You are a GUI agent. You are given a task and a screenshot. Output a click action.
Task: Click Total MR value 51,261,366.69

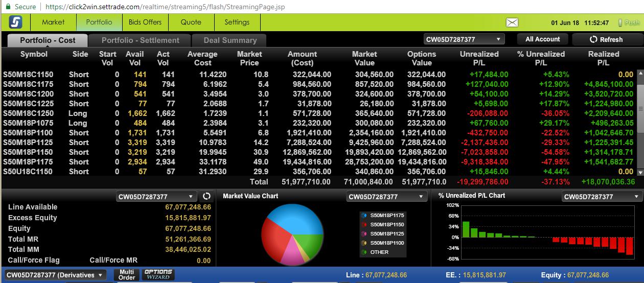[188, 239]
